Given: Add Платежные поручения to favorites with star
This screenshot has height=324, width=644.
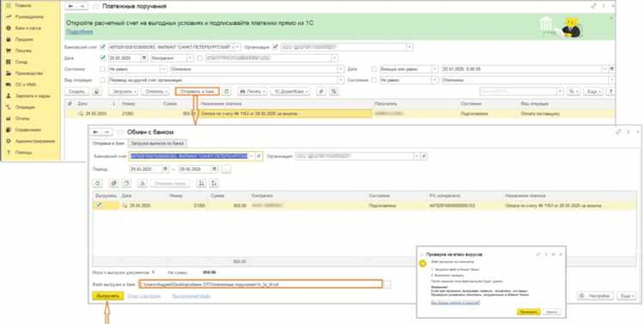Looking at the screenshot, I should click(95, 7).
